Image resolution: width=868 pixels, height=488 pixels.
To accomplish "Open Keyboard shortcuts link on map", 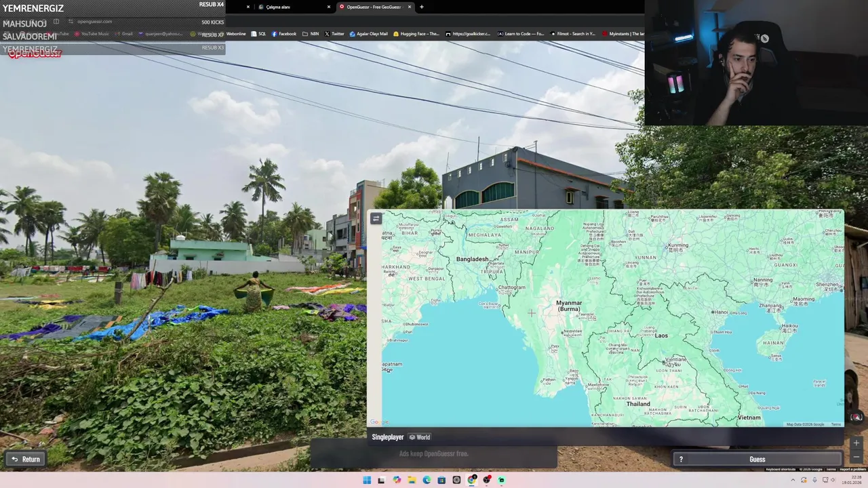I will (781, 469).
